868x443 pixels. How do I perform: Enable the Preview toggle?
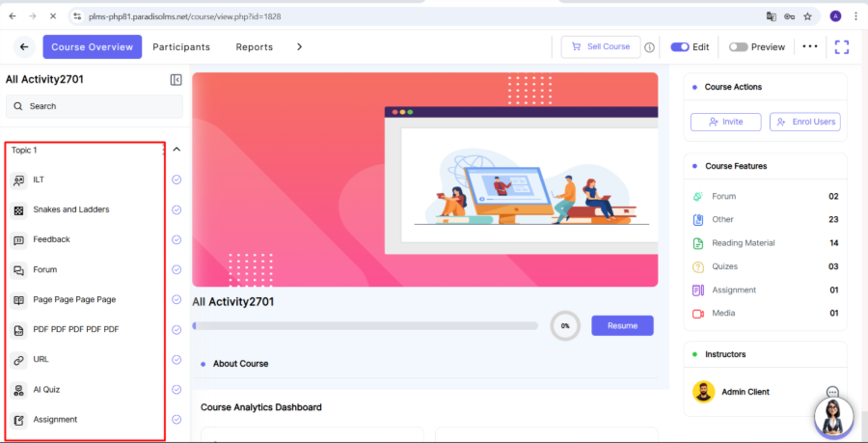click(x=738, y=46)
